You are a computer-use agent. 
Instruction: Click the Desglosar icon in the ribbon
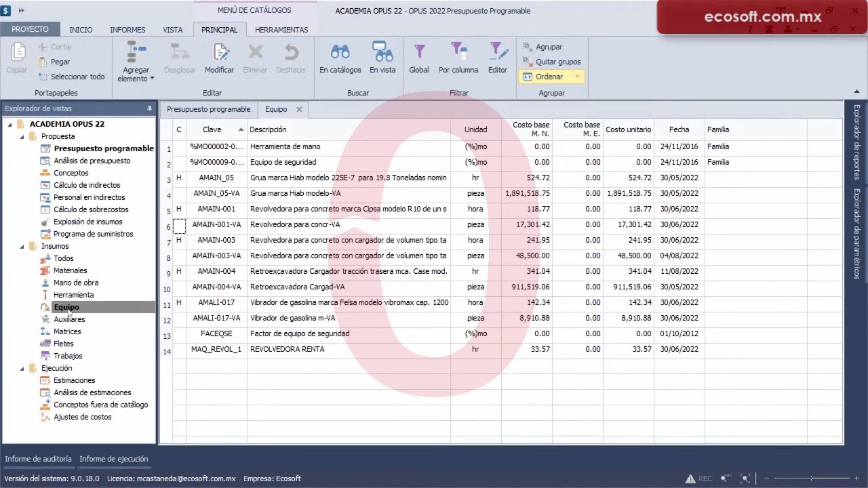[x=180, y=52]
